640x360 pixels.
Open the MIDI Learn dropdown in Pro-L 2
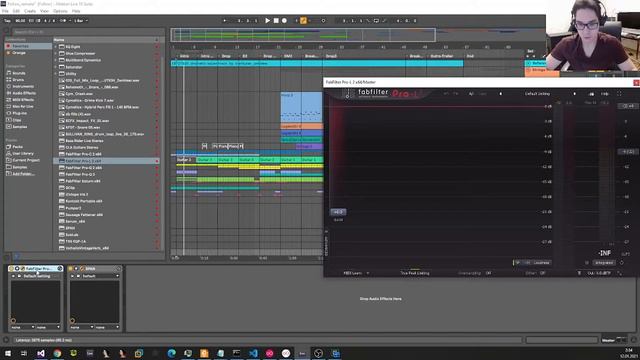coord(356,273)
